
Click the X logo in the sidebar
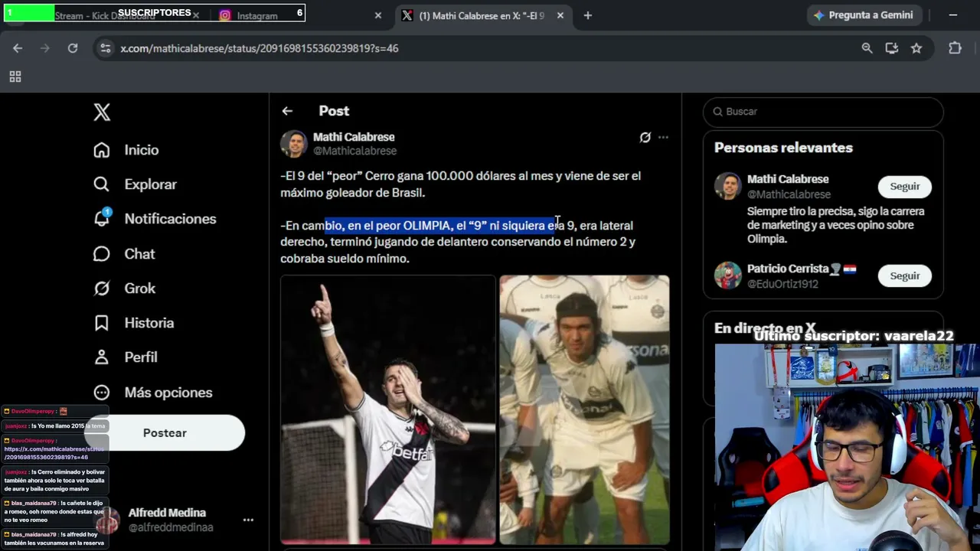click(x=102, y=112)
